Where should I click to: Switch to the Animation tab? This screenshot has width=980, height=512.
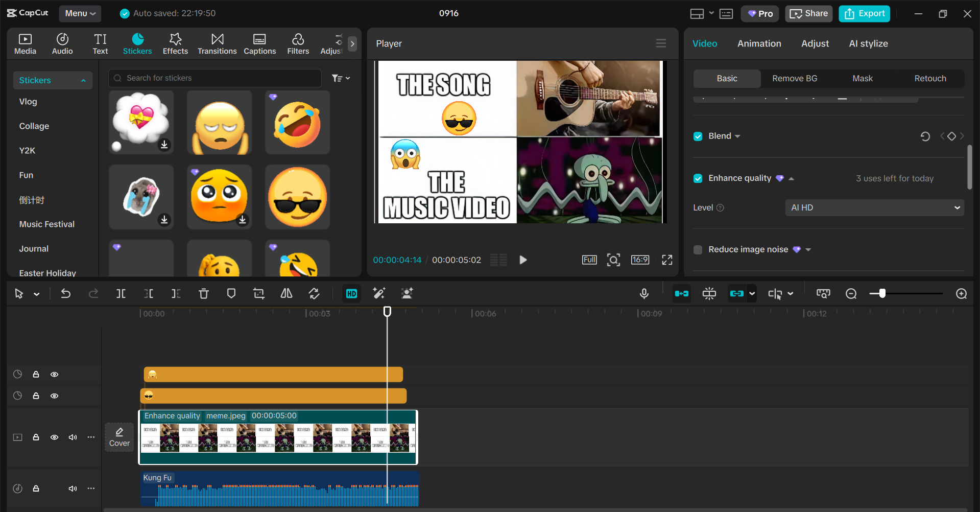[759, 43]
